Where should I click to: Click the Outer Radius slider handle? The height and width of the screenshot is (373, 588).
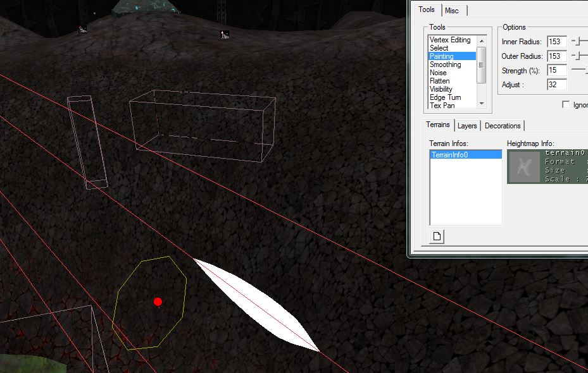577,56
